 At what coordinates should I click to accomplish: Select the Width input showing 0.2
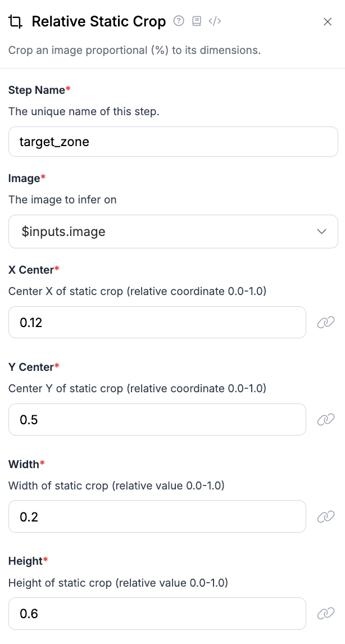[x=157, y=516]
